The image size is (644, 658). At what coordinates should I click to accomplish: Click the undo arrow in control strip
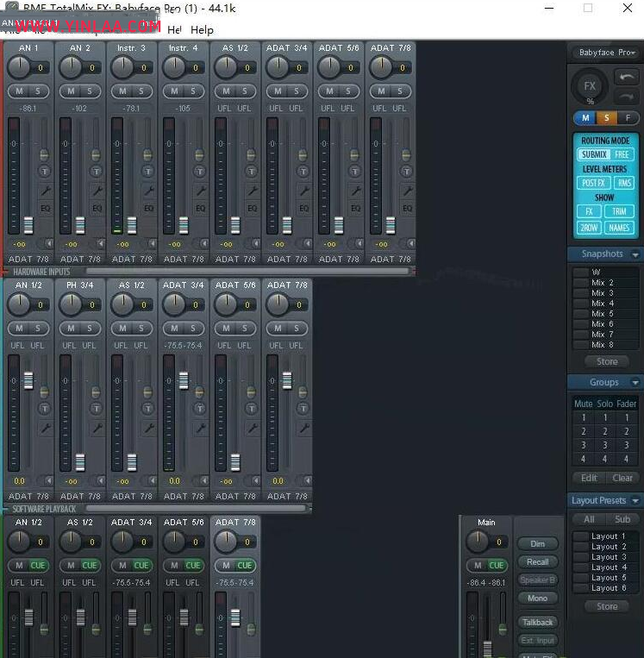pos(627,78)
